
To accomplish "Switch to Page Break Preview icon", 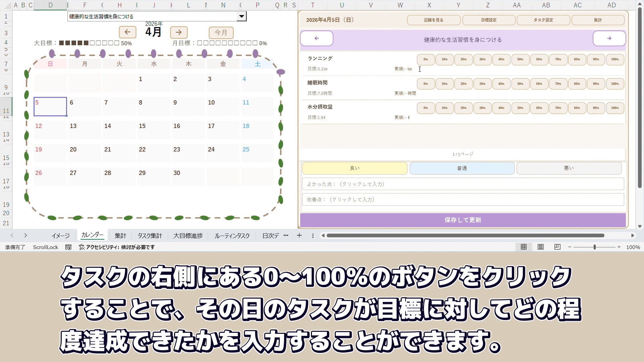I will click(x=557, y=247).
